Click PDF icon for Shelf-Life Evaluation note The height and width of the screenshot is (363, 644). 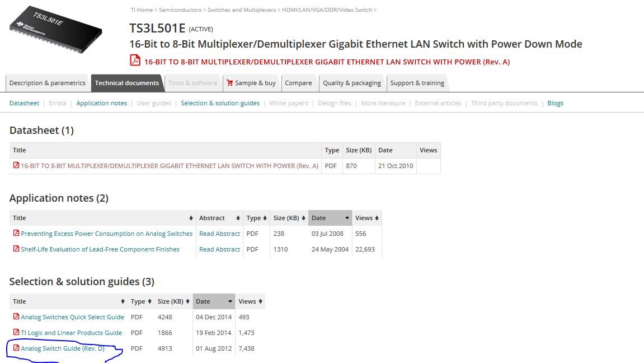(x=16, y=248)
